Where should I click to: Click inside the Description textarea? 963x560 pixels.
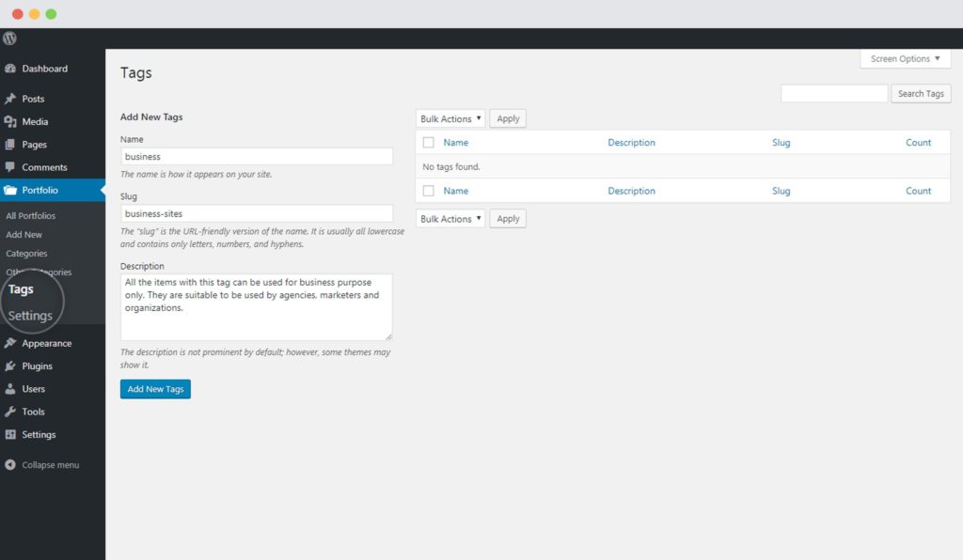coord(257,307)
